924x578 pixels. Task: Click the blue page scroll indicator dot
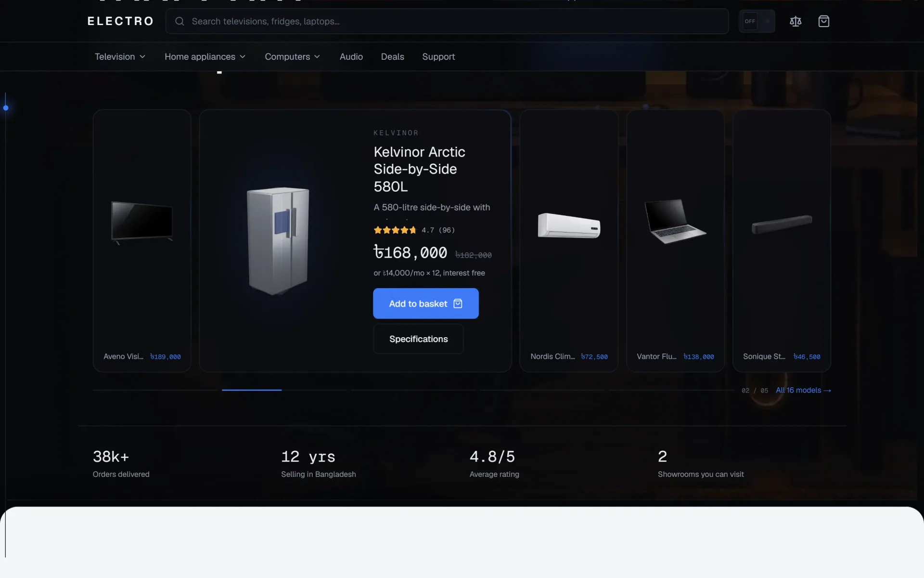[6, 108]
